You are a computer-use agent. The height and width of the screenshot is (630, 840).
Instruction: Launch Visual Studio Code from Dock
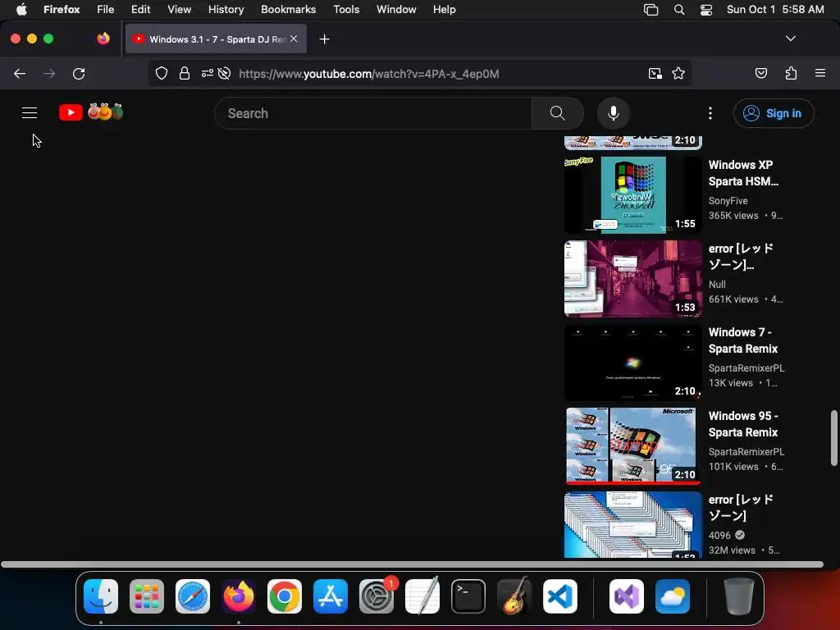[560, 596]
